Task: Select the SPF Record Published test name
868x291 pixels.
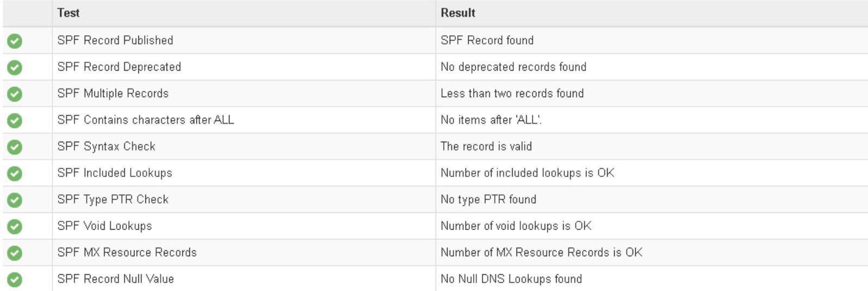Action: point(115,40)
